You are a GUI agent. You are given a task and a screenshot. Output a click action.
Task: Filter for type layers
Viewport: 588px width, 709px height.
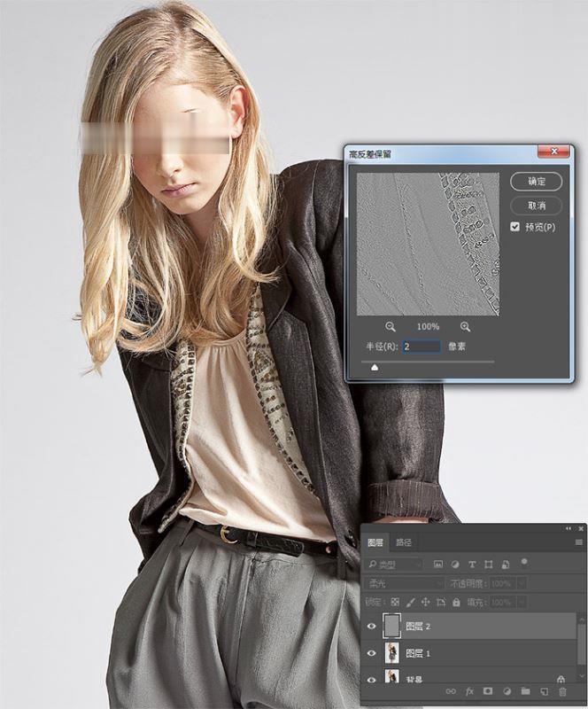coord(472,565)
